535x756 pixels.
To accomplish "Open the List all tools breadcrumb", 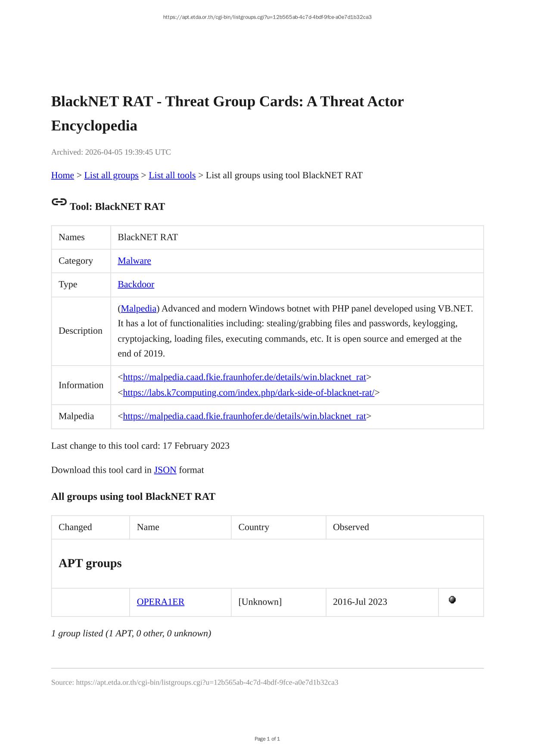I will click(172, 175).
